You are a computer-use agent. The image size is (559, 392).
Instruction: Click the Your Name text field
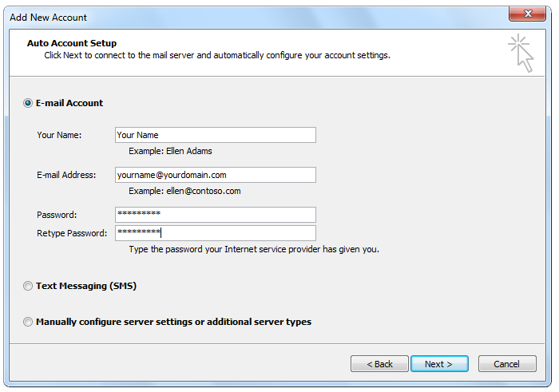click(x=216, y=135)
